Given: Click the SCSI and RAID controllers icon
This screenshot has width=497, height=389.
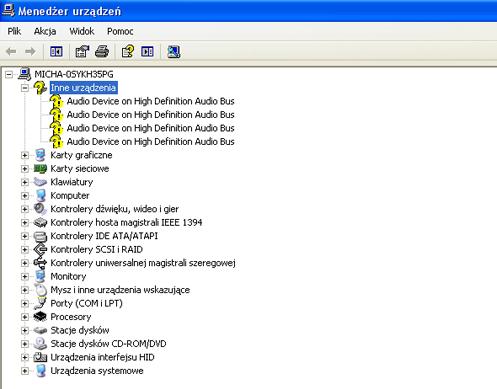Looking at the screenshot, I should click(40, 249).
